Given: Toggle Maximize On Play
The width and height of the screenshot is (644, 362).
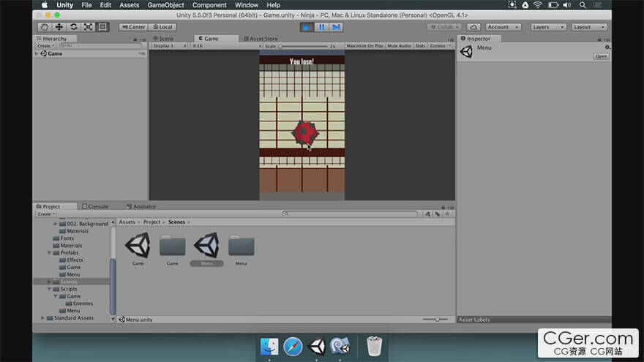Looking at the screenshot, I should (x=365, y=46).
